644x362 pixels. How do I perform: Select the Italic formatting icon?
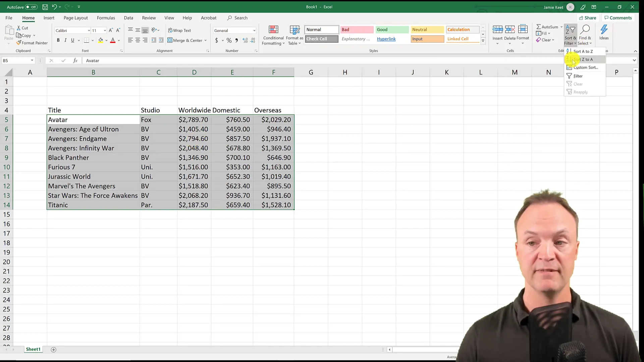[x=65, y=40]
